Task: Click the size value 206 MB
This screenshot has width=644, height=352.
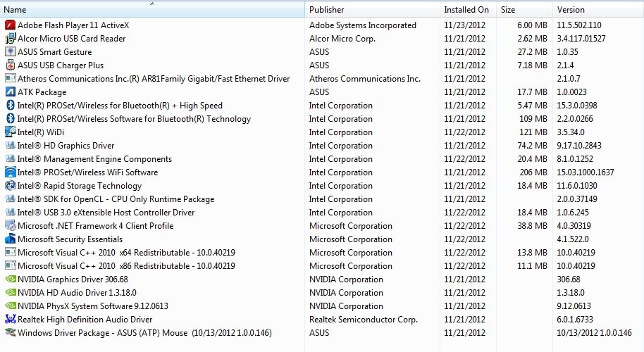Action: pyautogui.click(x=533, y=172)
